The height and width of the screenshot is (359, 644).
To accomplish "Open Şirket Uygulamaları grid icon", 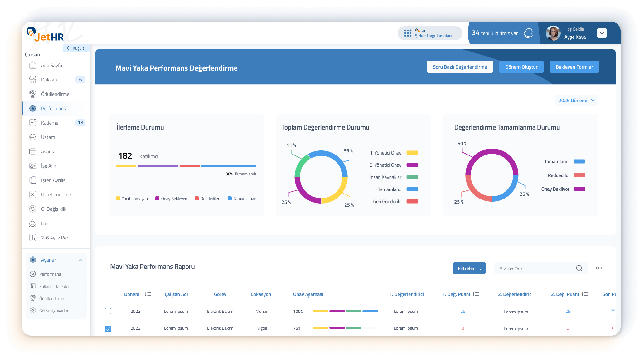I will coord(408,33).
